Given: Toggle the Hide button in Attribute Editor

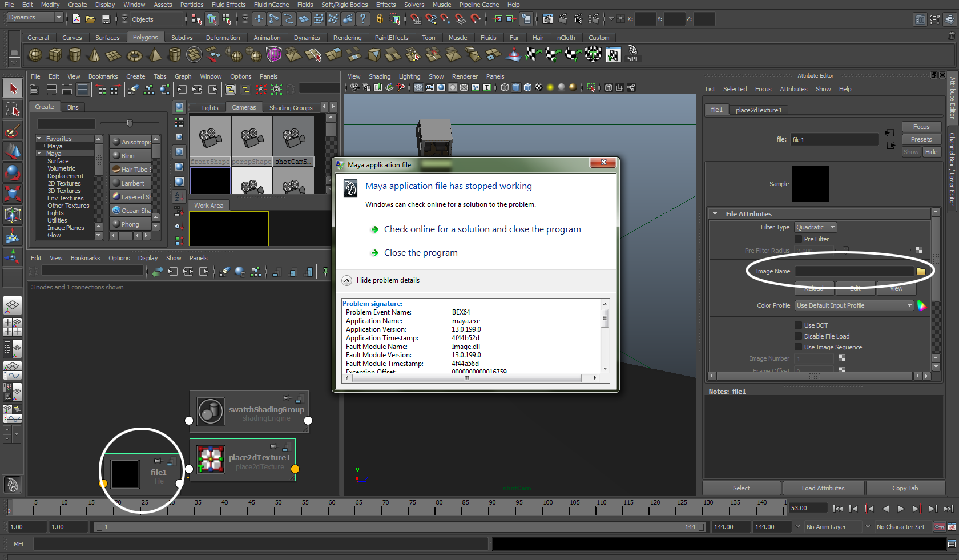Looking at the screenshot, I should (932, 152).
